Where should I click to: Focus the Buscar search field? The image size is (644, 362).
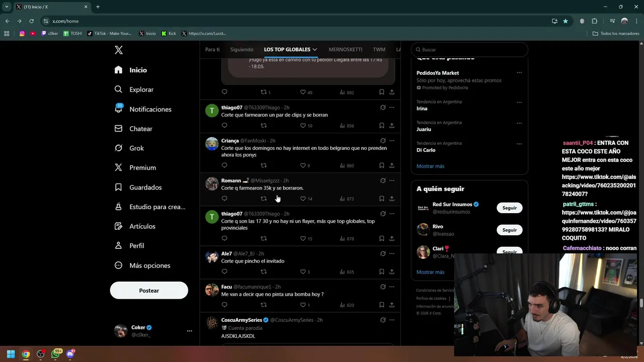coord(469,50)
